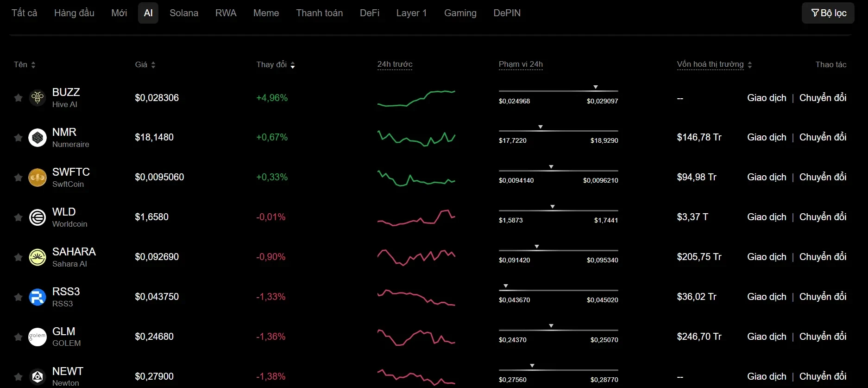Click Giao dịch for NMR
Image resolution: width=868 pixels, height=388 pixels.
pos(767,138)
